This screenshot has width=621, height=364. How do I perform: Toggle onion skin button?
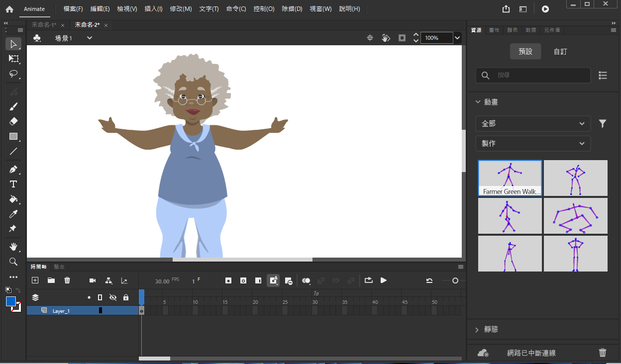coord(306,280)
